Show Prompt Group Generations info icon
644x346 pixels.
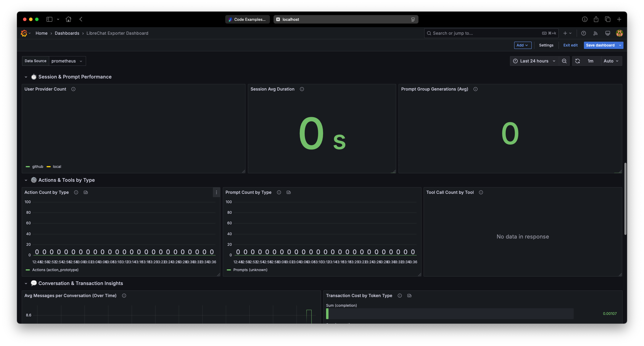475,89
